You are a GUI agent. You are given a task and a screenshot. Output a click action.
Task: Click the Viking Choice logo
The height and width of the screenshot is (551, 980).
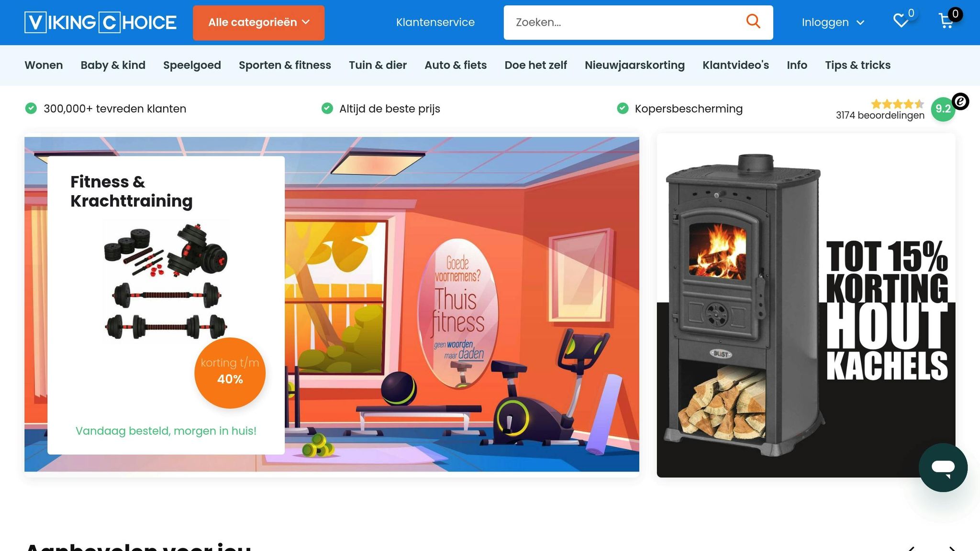pos(100,22)
